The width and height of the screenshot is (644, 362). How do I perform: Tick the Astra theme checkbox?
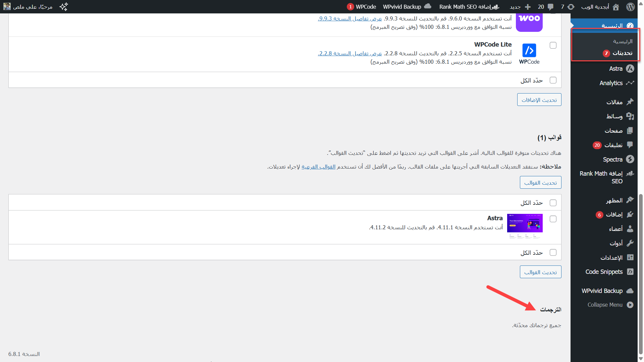pyautogui.click(x=553, y=219)
